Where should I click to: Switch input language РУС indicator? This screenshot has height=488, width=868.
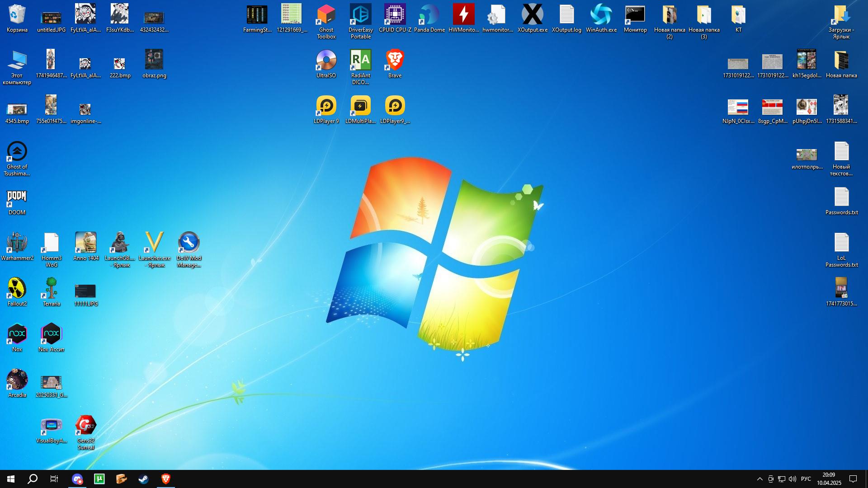point(806,479)
